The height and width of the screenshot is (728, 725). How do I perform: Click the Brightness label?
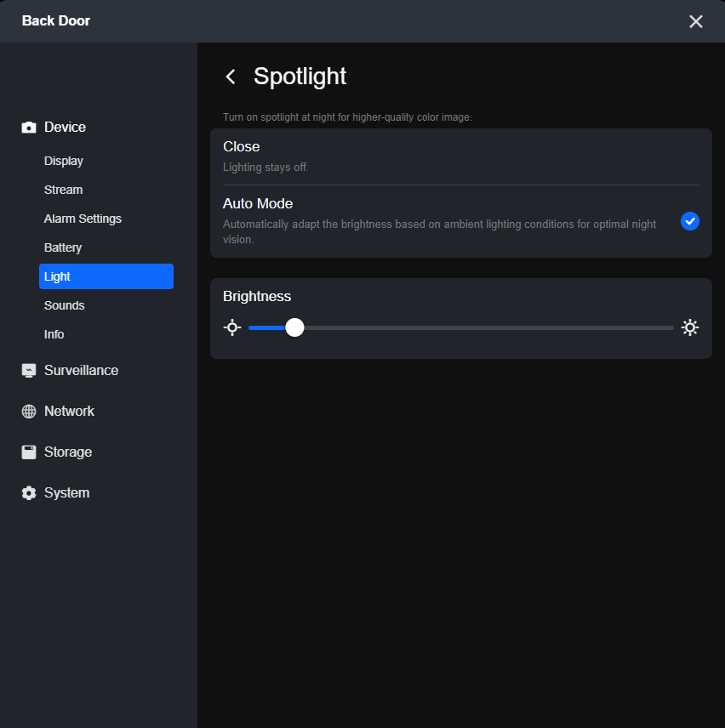point(257,296)
